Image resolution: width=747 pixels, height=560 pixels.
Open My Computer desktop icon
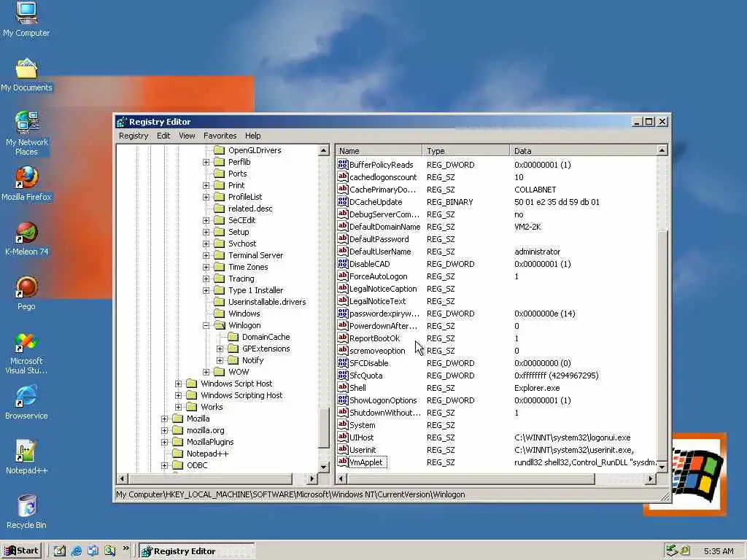tap(26, 13)
